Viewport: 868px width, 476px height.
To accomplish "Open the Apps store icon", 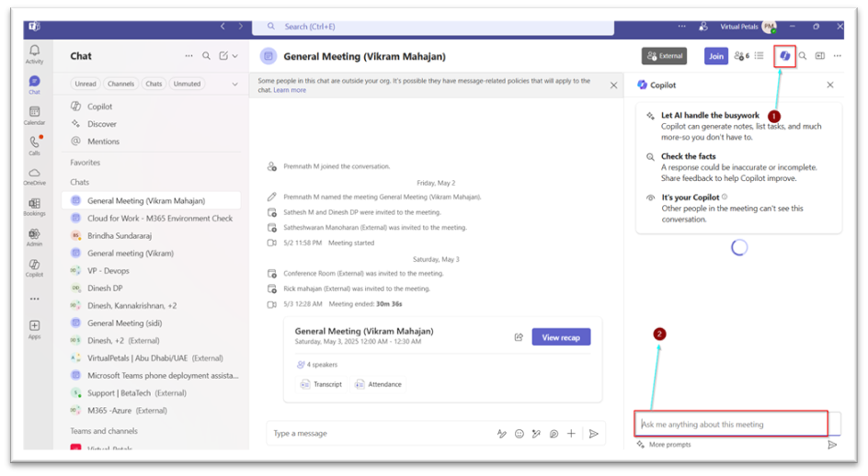I will pyautogui.click(x=34, y=329).
